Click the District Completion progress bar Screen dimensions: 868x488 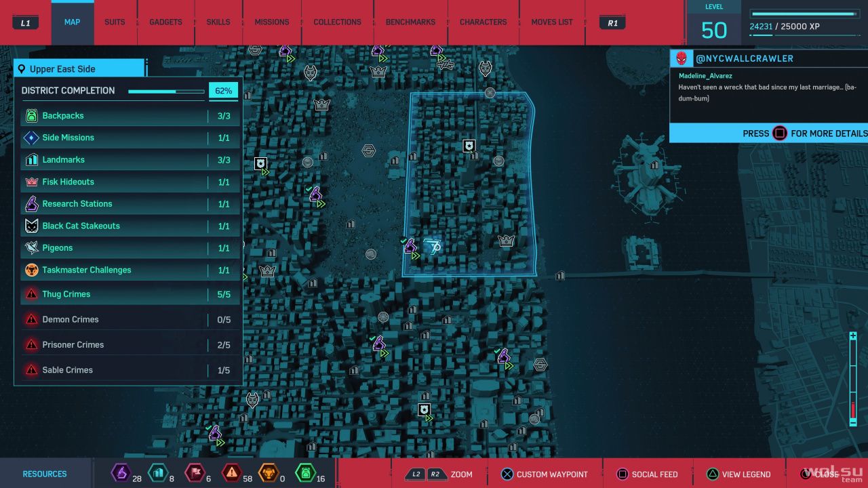pyautogui.click(x=166, y=91)
